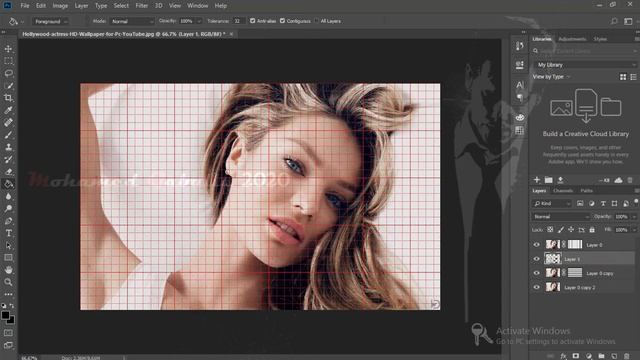Open the Mode dropdown in options bar
This screenshot has width=640, height=360.
tap(132, 21)
